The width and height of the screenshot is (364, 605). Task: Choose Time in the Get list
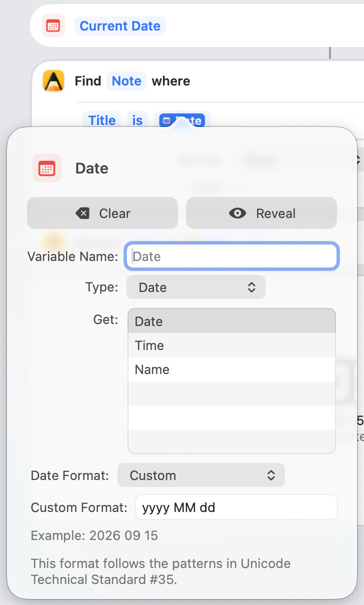231,345
